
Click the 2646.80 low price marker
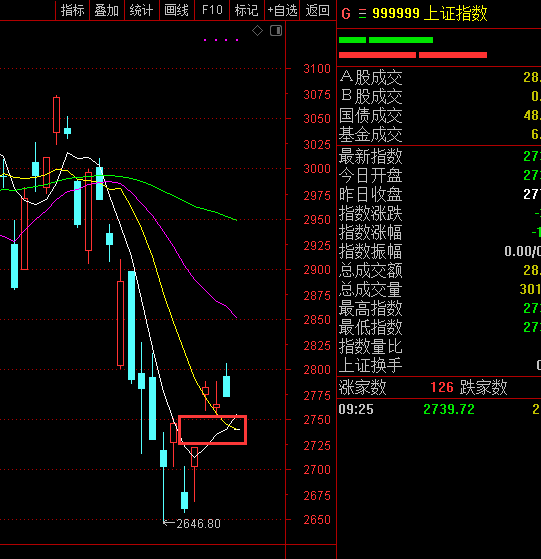[192, 523]
